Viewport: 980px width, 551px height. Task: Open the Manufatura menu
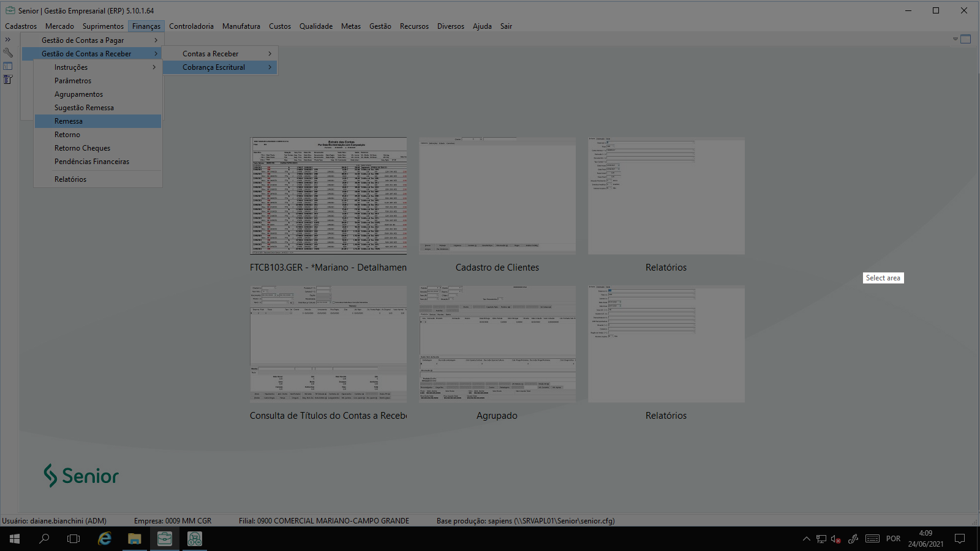(241, 26)
